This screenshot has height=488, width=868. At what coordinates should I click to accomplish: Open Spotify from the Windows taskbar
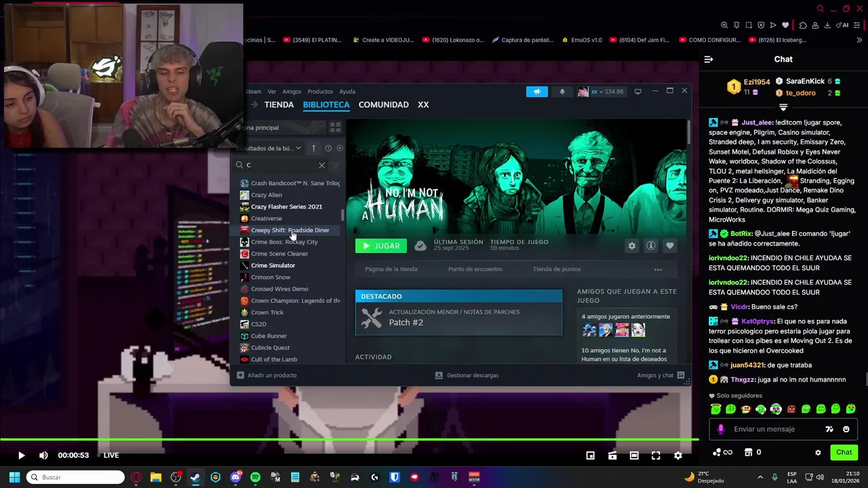pyautogui.click(x=255, y=477)
